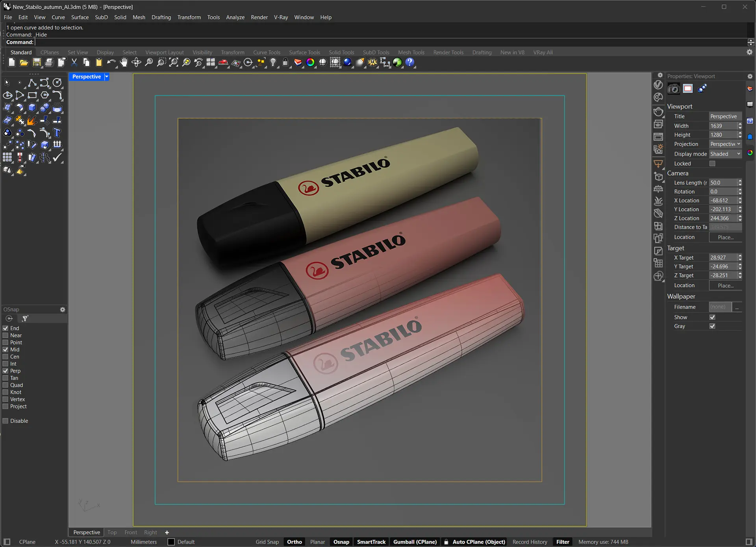Click the four-viewport layout icon

click(x=211, y=62)
